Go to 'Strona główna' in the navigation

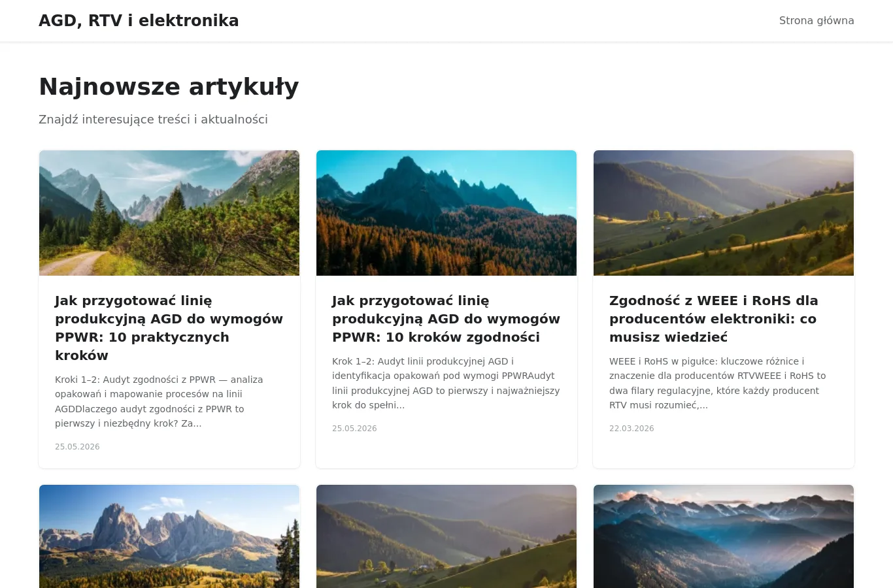817,21
